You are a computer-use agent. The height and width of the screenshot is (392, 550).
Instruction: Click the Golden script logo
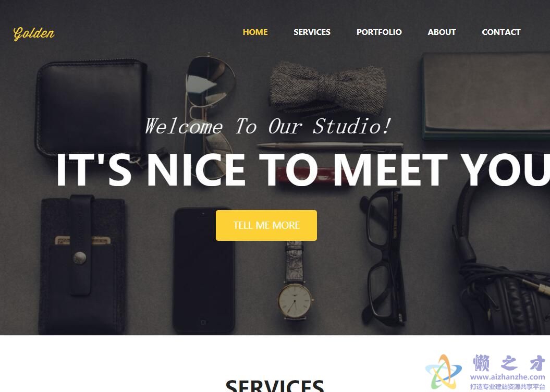[34, 34]
